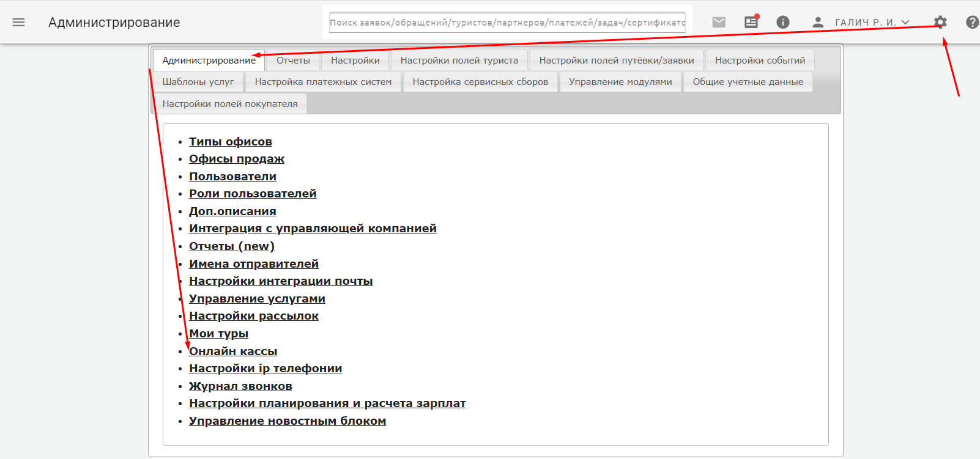This screenshot has width=980, height=459.
Task: Open the Отчеты (new) link
Action: pyautogui.click(x=232, y=246)
